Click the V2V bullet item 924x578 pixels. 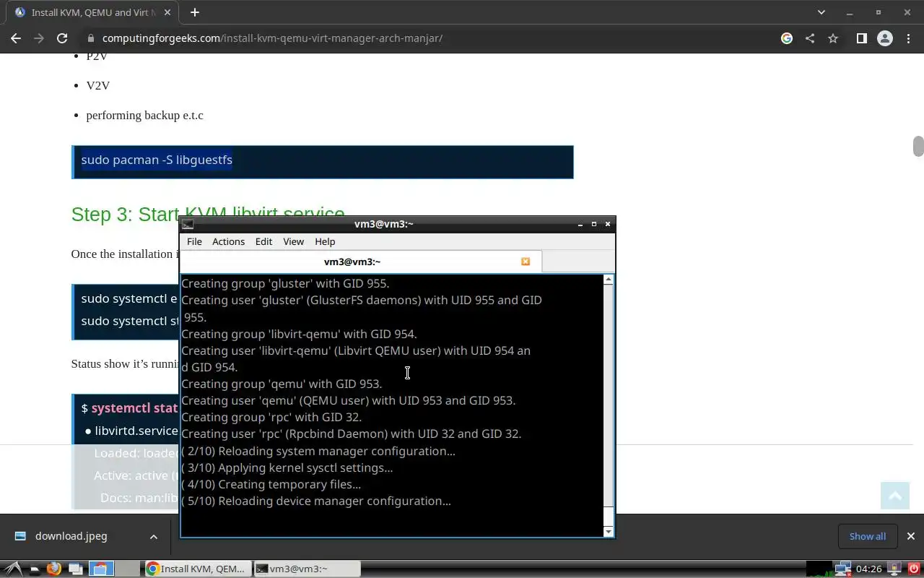(98, 85)
